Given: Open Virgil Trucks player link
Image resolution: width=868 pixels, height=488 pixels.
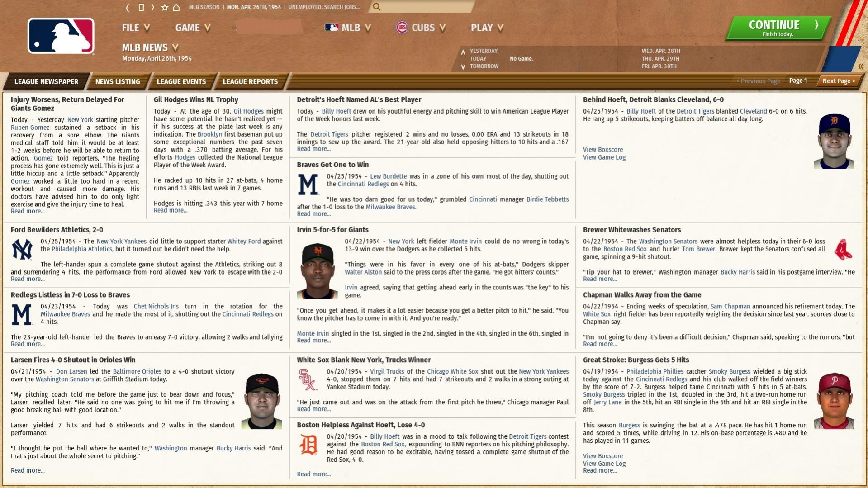Looking at the screenshot, I should point(387,372).
